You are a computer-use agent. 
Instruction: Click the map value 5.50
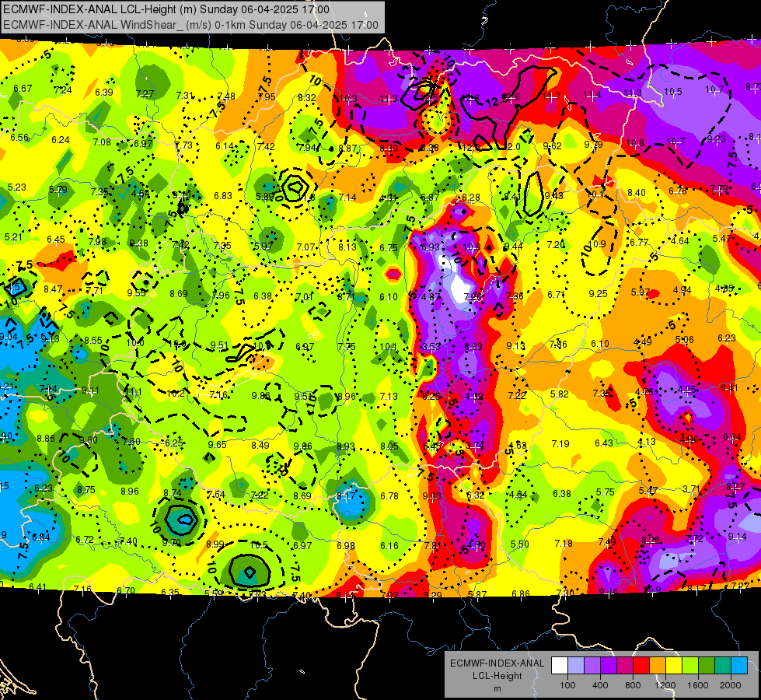[520, 544]
